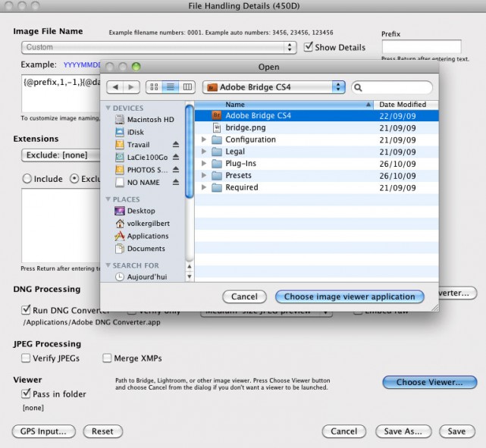Eject the PHOTOS S... volume
486x448 pixels.
(x=176, y=170)
